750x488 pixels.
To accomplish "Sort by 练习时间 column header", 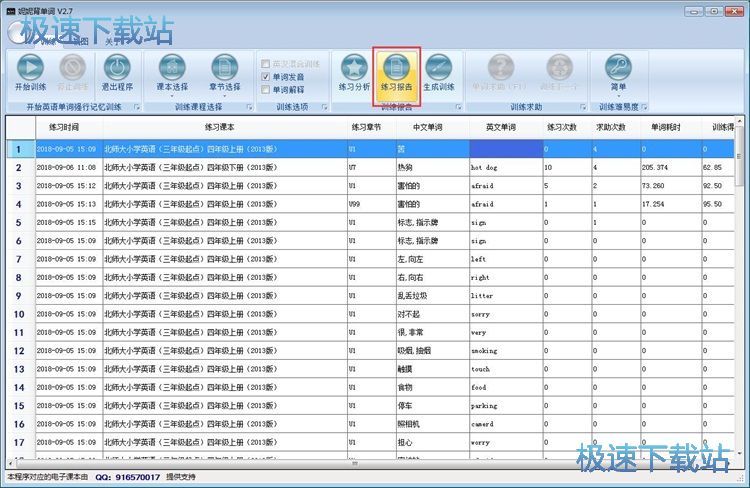I will [69, 127].
